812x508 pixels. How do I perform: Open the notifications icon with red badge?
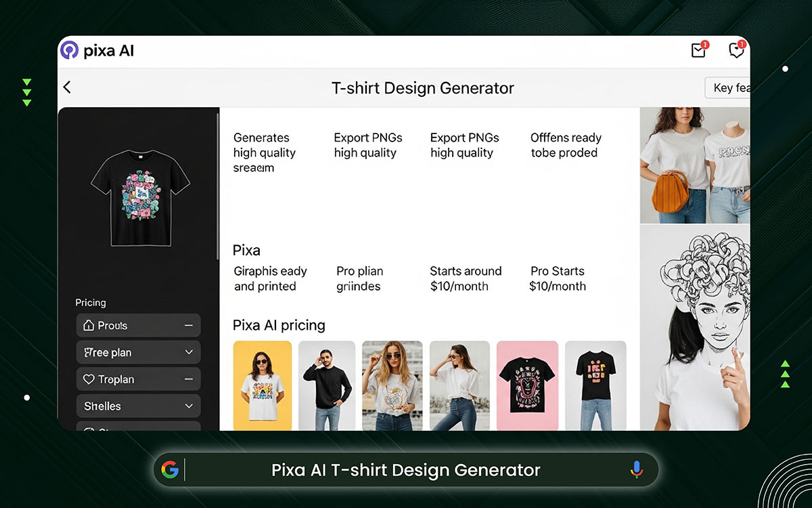pyautogui.click(x=736, y=50)
